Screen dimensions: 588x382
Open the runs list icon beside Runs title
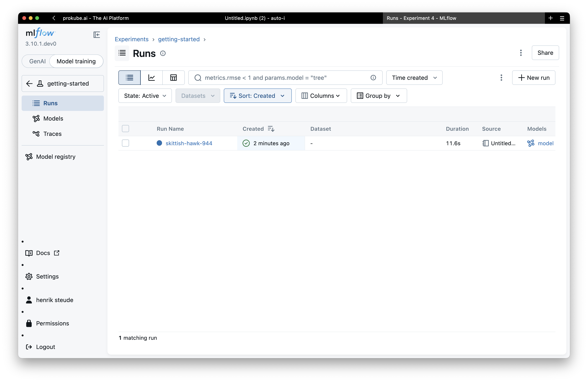122,53
